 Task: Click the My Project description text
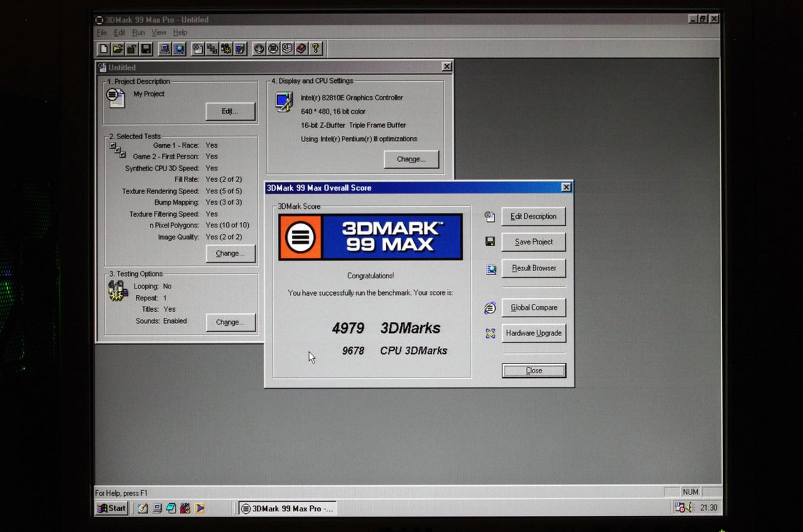[x=149, y=94]
